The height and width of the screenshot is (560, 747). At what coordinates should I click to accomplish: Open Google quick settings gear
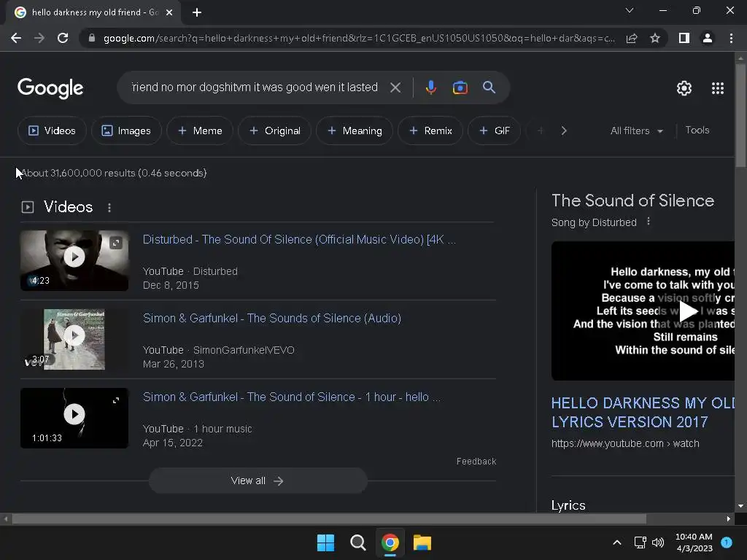pyautogui.click(x=684, y=88)
